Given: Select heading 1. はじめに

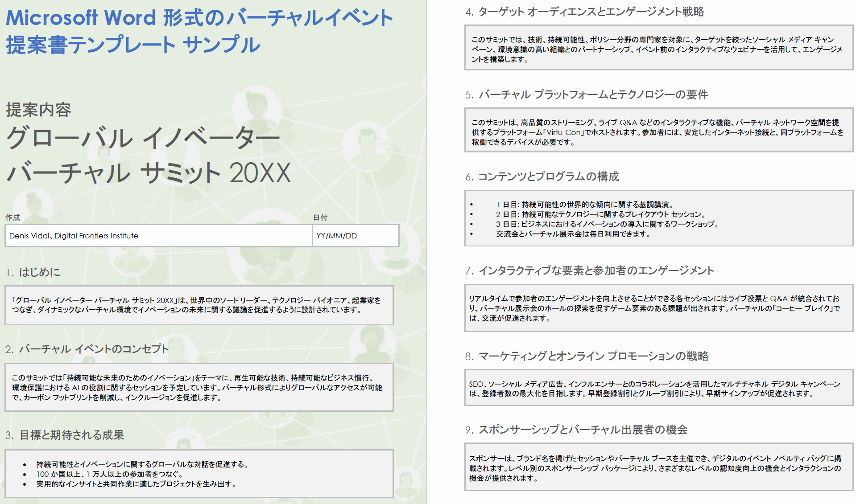Looking at the screenshot, I should coord(33,272).
